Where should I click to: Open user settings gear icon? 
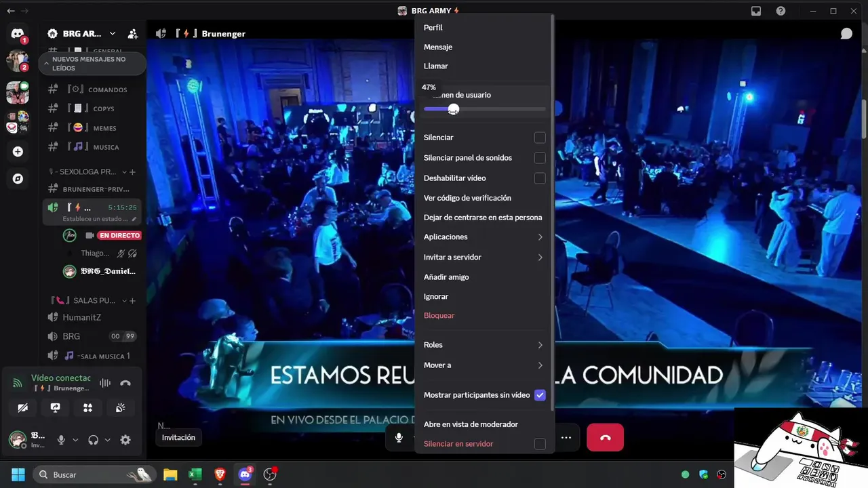(125, 440)
